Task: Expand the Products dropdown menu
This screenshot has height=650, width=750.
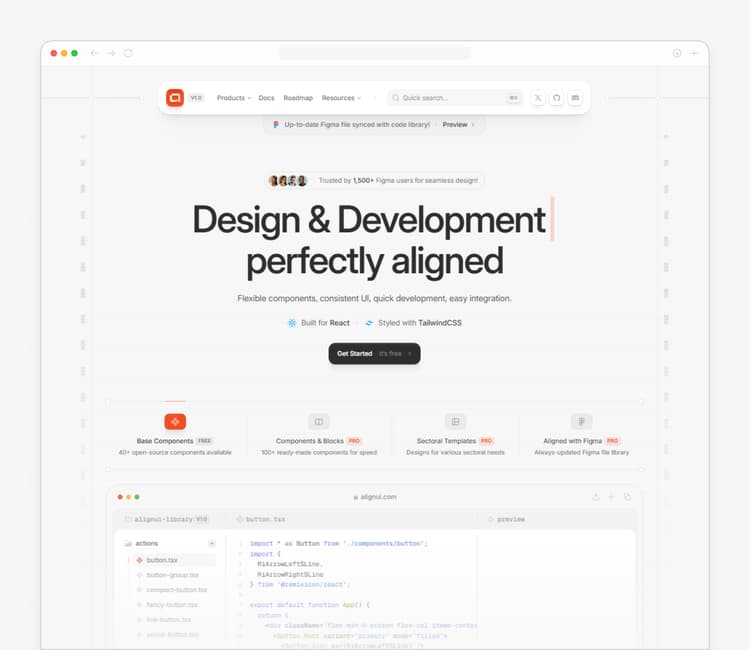Action: coord(234,98)
